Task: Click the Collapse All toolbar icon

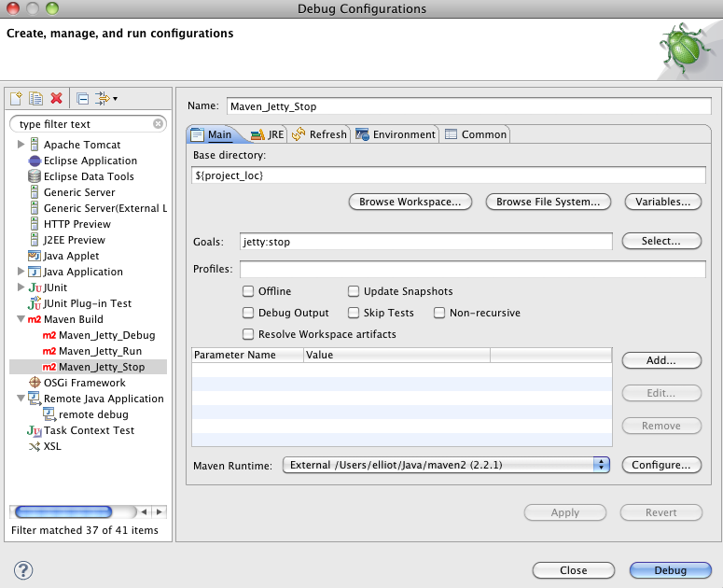Action: pyautogui.click(x=82, y=99)
